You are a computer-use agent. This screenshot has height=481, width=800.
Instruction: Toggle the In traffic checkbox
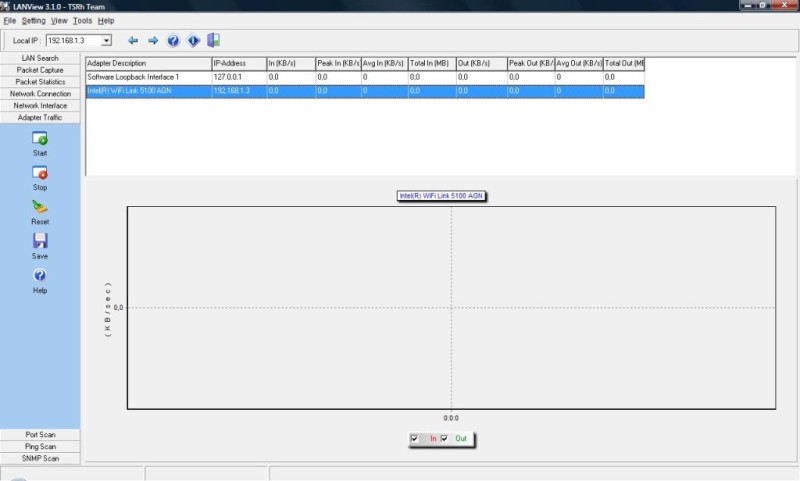414,439
